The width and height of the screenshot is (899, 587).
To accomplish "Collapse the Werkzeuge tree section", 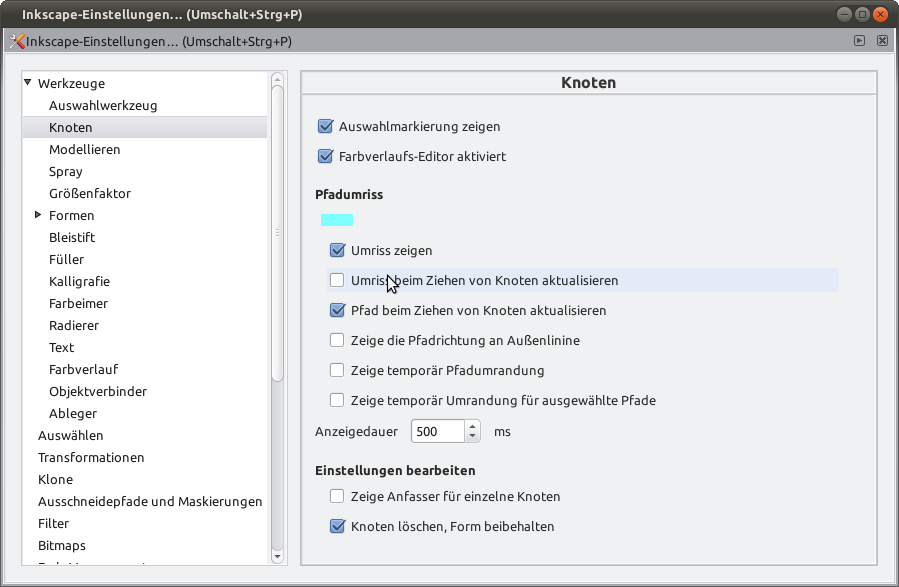I will click(x=27, y=83).
